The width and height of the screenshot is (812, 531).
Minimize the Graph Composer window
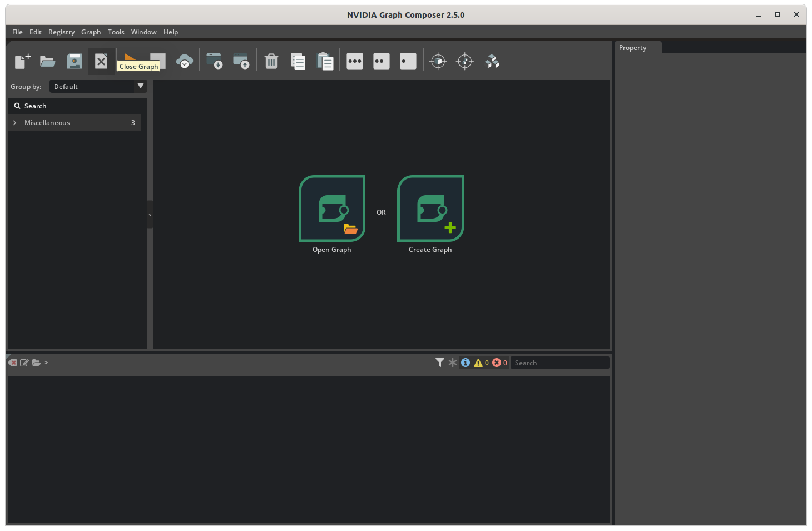(x=759, y=15)
